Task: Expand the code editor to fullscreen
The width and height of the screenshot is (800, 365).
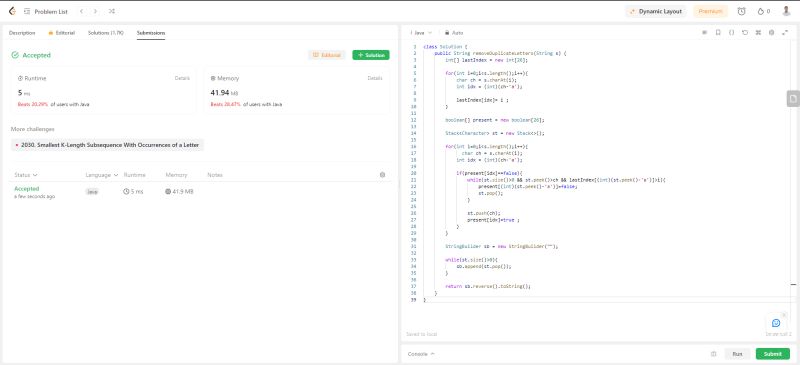Action: coord(785,32)
